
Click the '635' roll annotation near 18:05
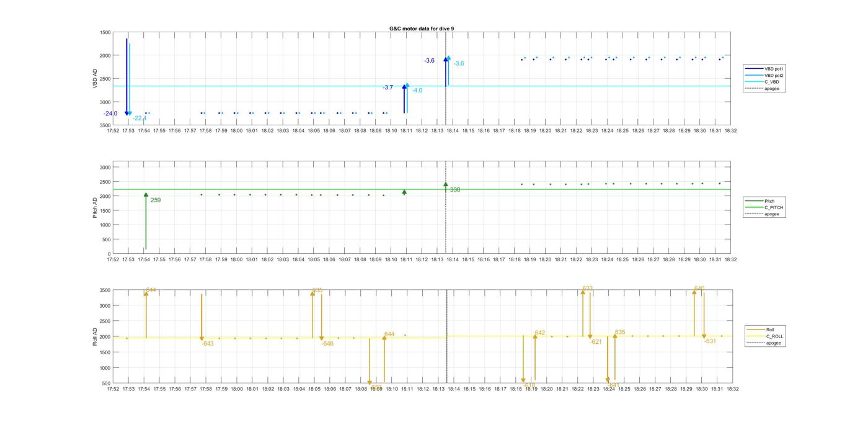(x=317, y=290)
